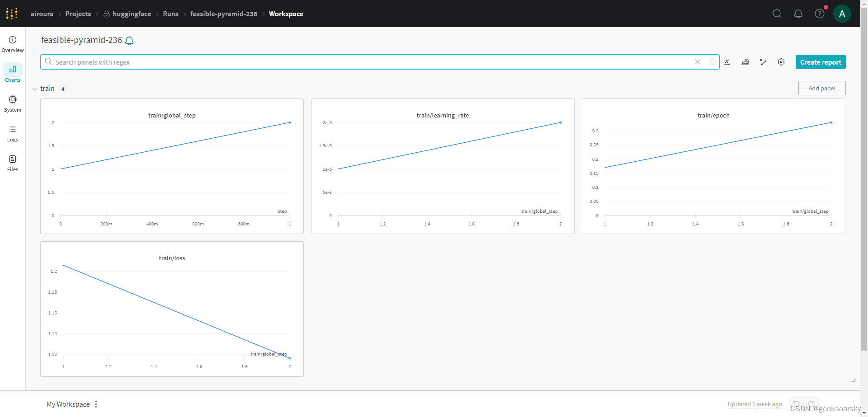This screenshot has height=417, width=868.
Task: Open notifications bell in top bar
Action: tap(798, 14)
